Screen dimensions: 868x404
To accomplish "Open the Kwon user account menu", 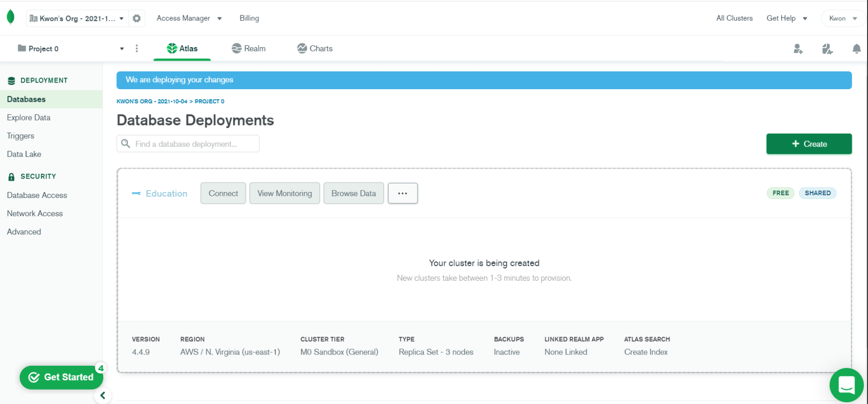I will (x=842, y=18).
